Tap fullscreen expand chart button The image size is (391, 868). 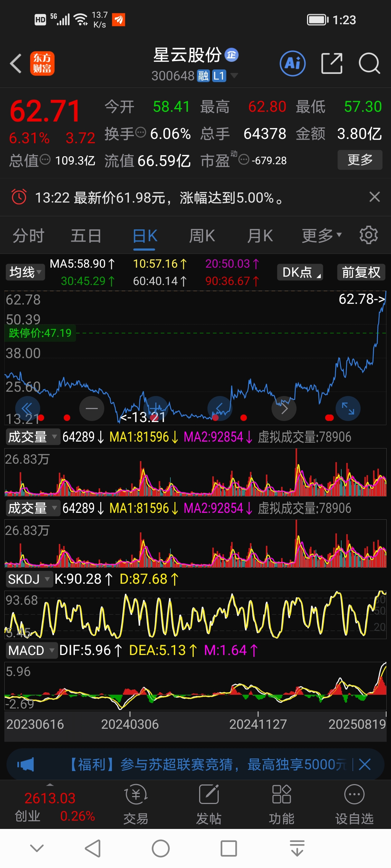point(348,409)
